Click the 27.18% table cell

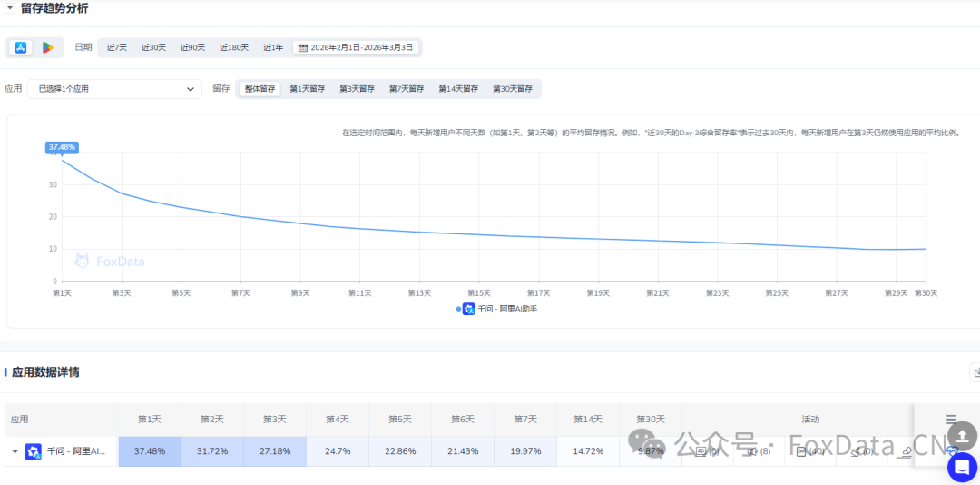pyautogui.click(x=274, y=451)
